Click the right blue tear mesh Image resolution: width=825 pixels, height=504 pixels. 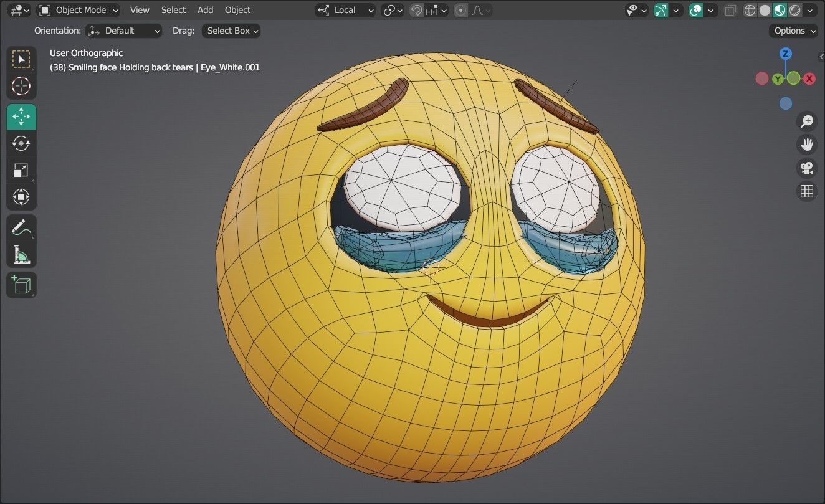click(x=568, y=248)
